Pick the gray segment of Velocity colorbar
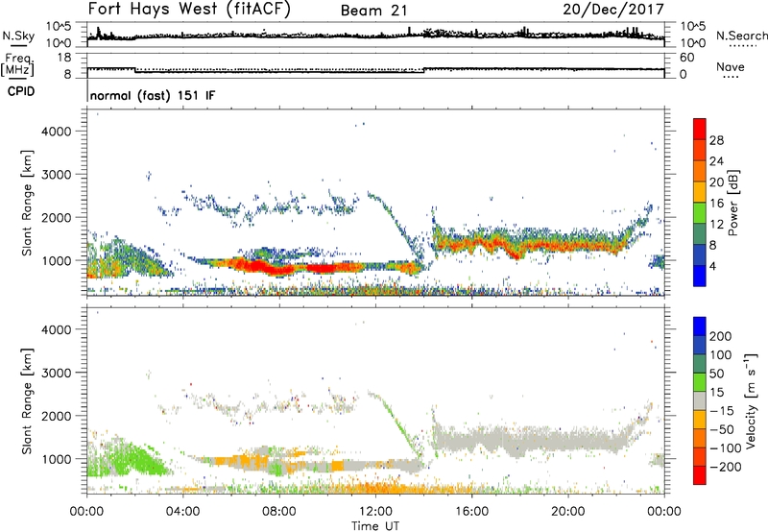 [700, 401]
